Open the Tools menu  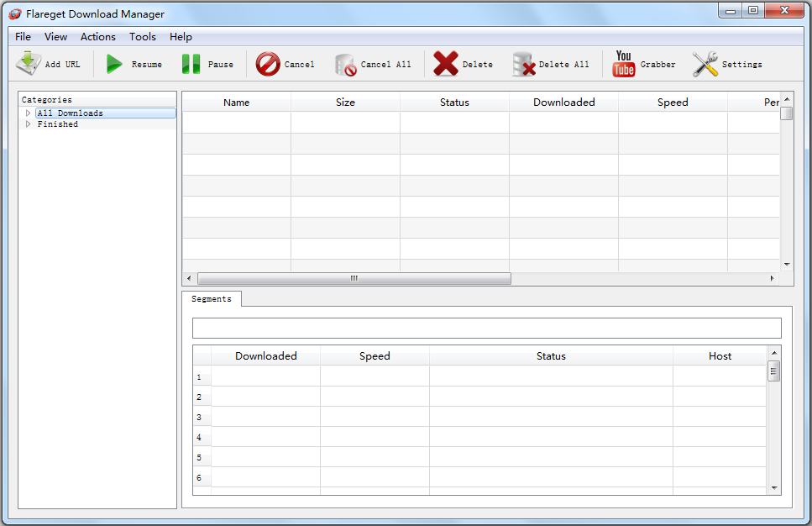point(143,37)
